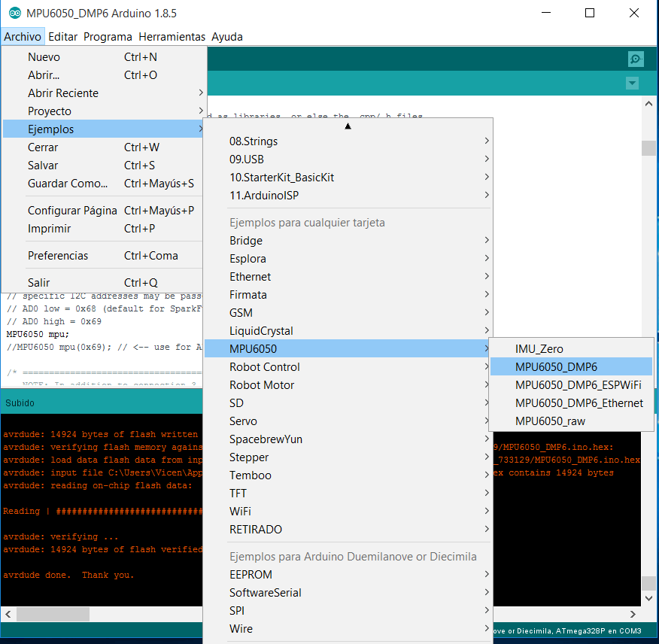
Task: Open the Herramientas menu
Action: [x=172, y=36]
